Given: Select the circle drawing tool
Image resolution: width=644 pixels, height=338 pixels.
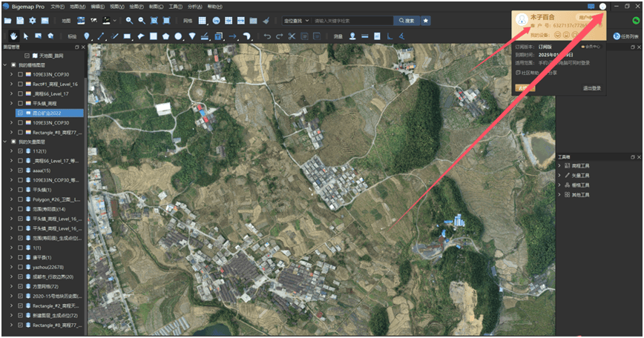Looking at the screenshot, I should [178, 36].
